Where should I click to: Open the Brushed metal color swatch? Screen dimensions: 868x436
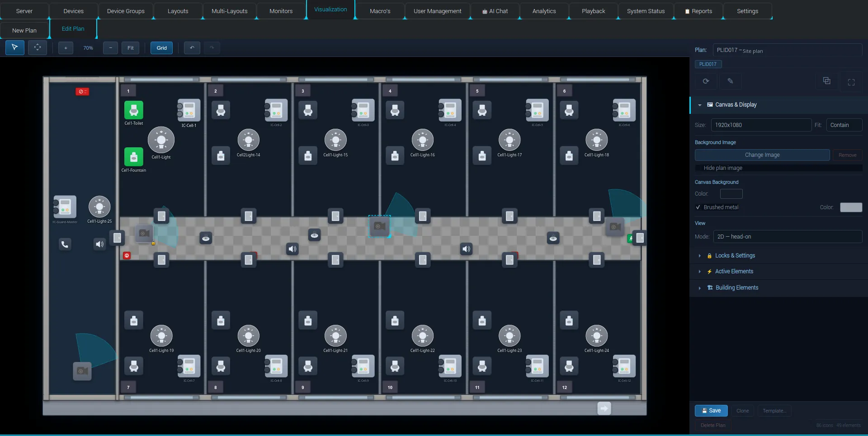tap(851, 207)
